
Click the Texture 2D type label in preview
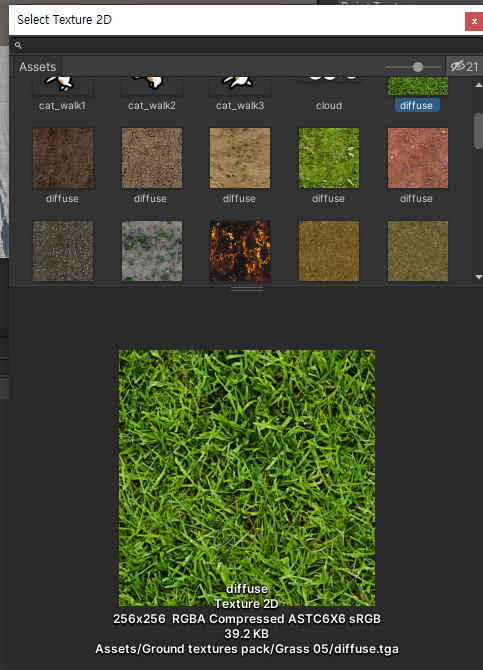(x=247, y=604)
